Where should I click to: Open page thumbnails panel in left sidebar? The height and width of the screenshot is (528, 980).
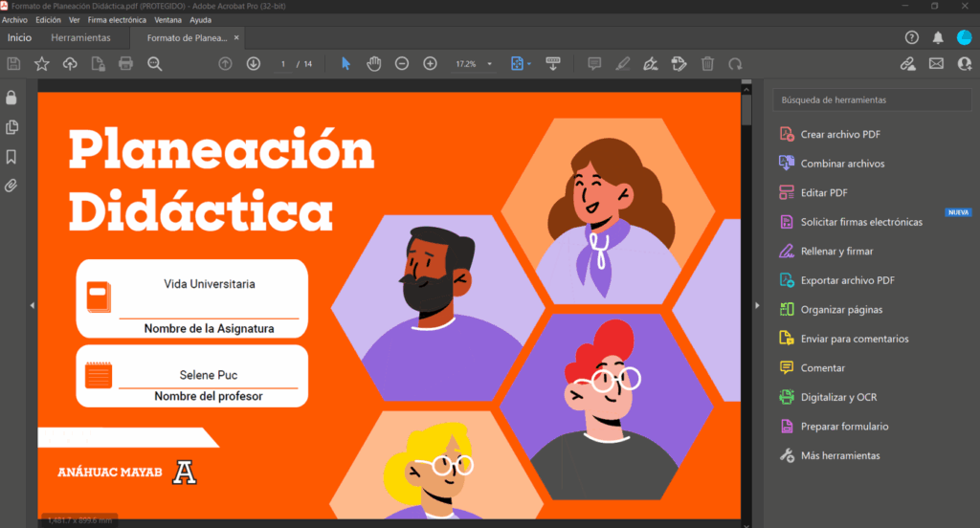[11, 127]
